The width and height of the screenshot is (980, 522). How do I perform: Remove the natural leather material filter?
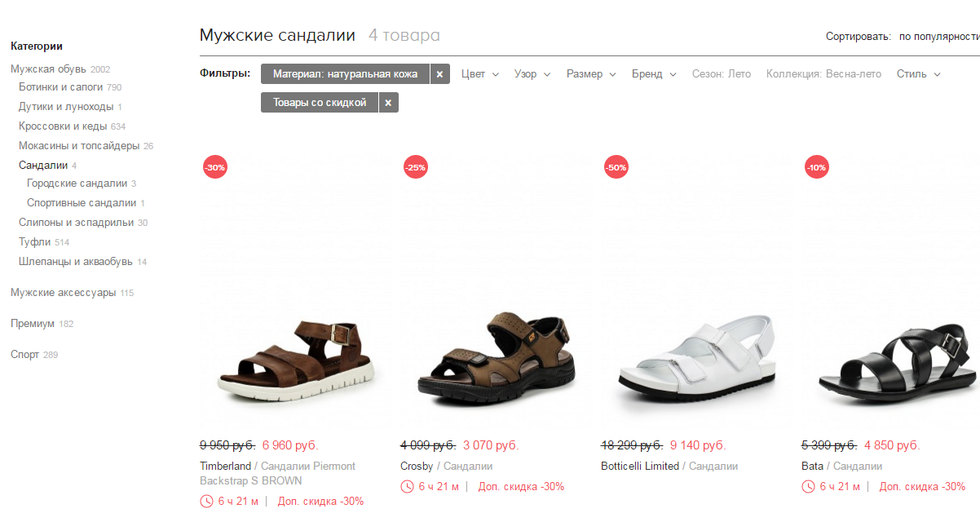[x=439, y=74]
